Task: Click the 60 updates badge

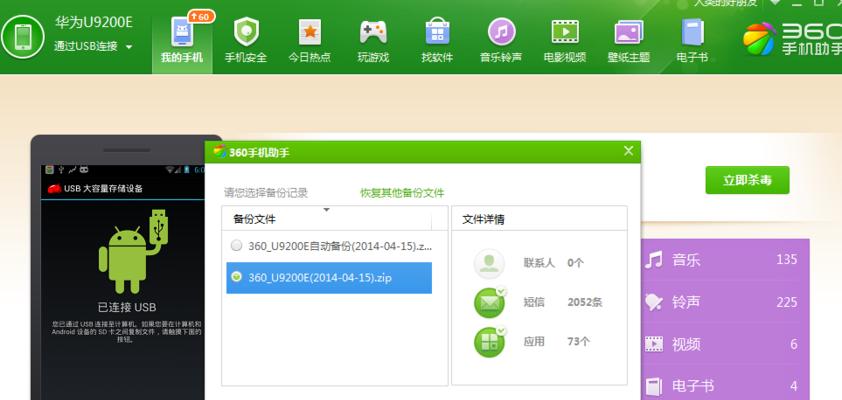Action: (201, 17)
